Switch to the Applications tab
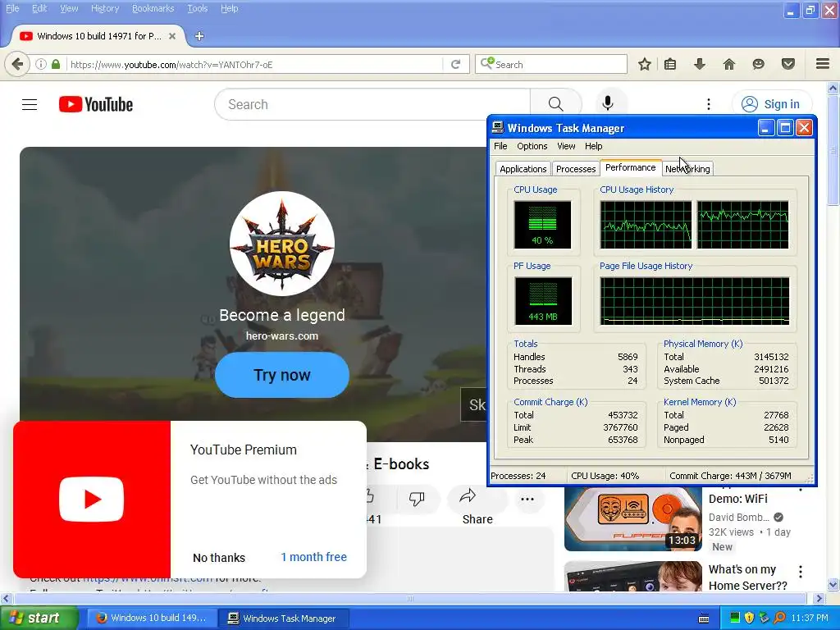The width and height of the screenshot is (840, 630). 523,169
